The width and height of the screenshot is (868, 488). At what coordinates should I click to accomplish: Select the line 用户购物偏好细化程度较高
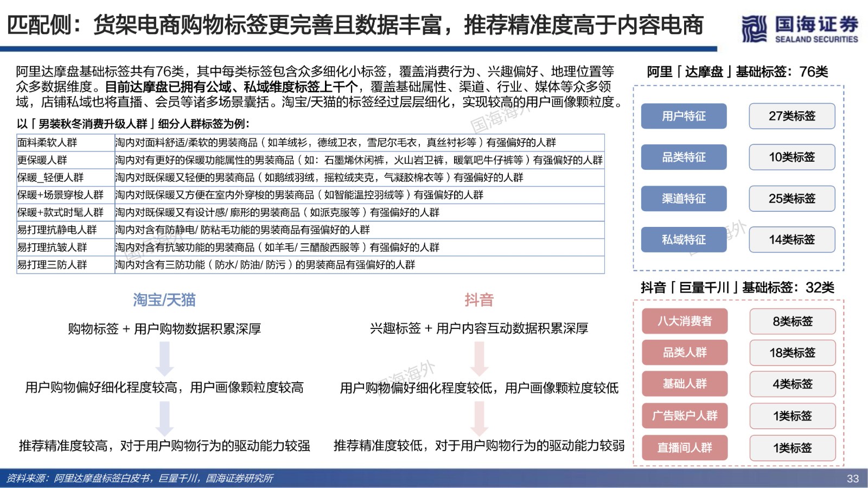pyautogui.click(x=164, y=388)
